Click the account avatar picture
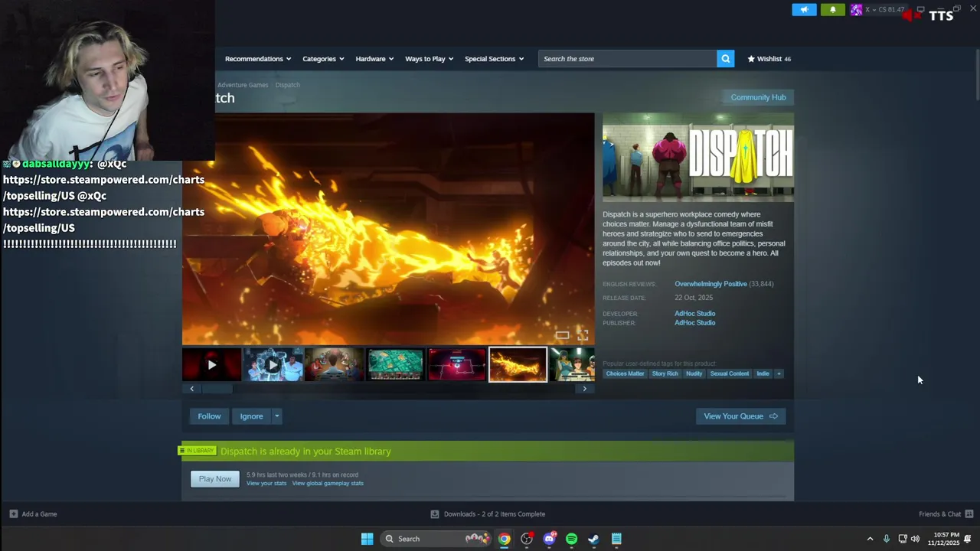Viewport: 980px width, 551px height. coord(856,10)
